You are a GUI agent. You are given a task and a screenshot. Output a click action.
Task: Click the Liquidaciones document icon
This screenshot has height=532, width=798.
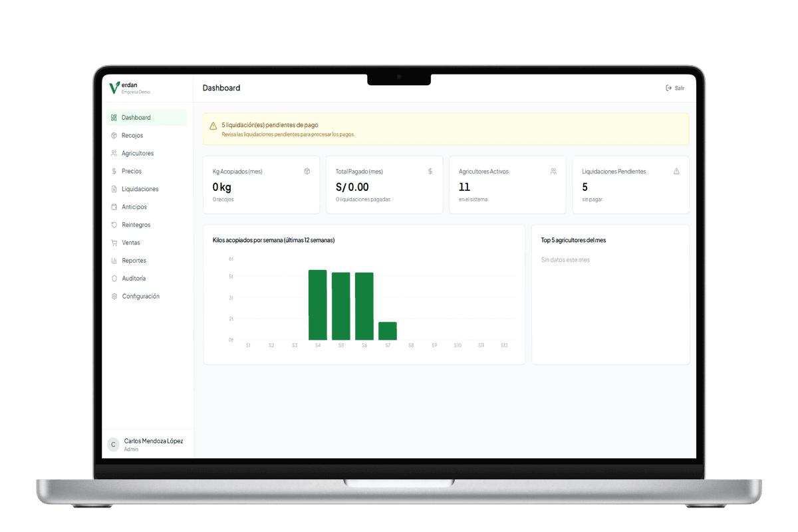pos(114,190)
